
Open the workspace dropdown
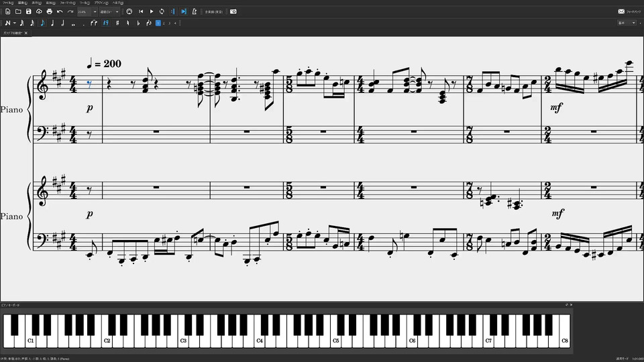coord(627,23)
